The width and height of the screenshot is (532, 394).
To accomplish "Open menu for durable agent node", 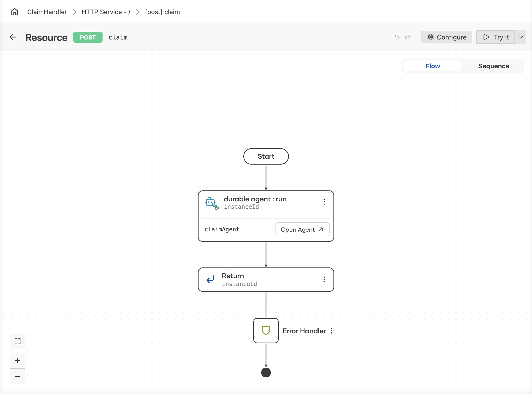I will 324,202.
